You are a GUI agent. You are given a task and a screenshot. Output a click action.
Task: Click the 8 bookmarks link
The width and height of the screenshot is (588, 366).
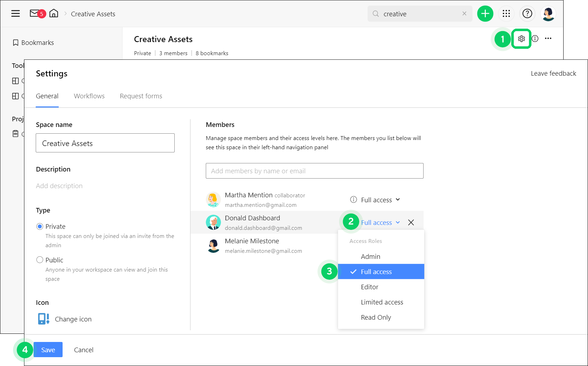212,53
